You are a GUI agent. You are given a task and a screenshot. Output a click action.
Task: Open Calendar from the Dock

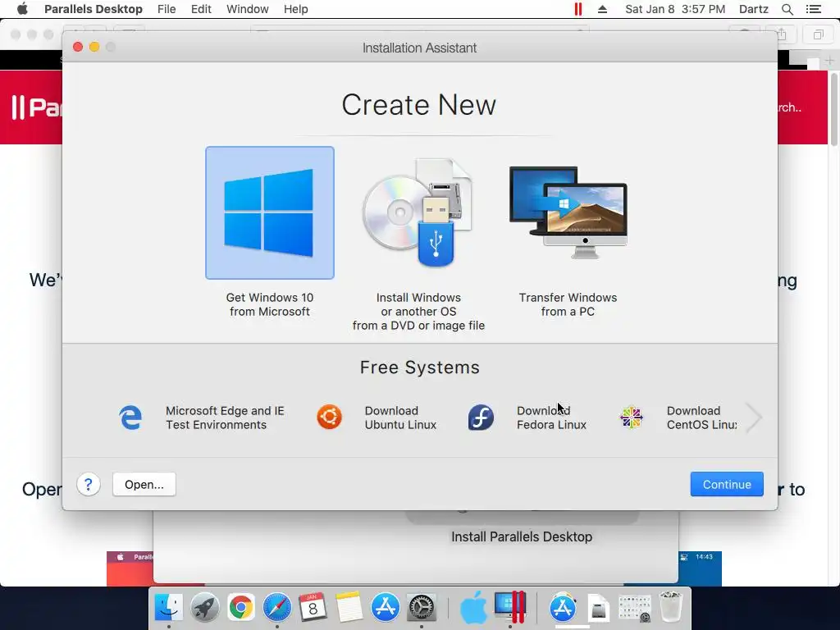point(313,608)
